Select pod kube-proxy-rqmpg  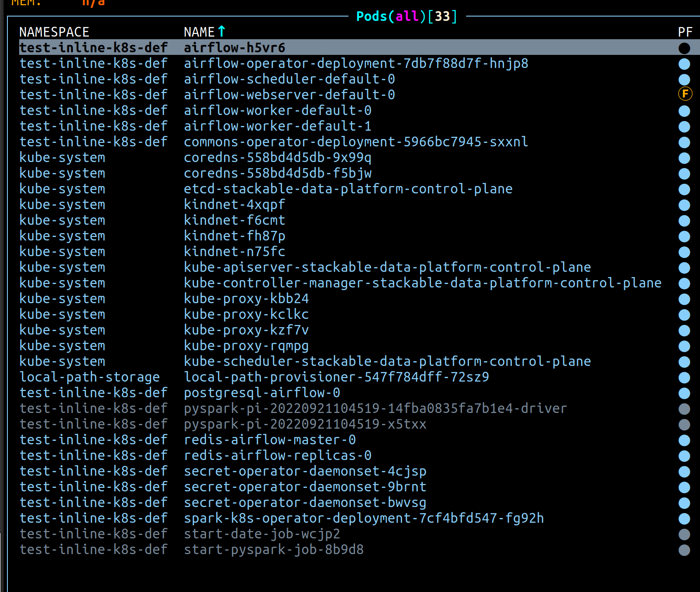coord(246,346)
